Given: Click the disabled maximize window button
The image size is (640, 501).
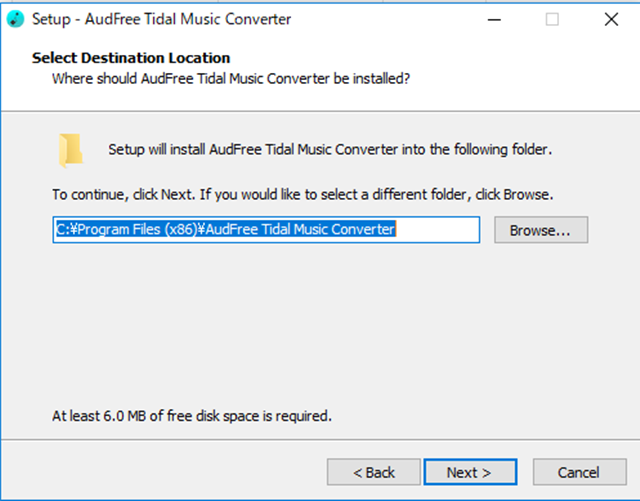Looking at the screenshot, I should click(x=552, y=18).
